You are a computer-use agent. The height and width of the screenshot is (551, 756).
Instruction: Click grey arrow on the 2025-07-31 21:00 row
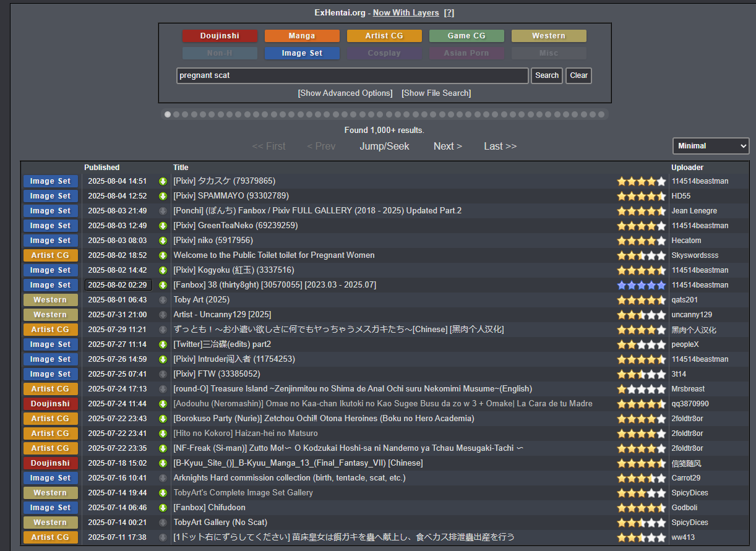[x=163, y=315]
